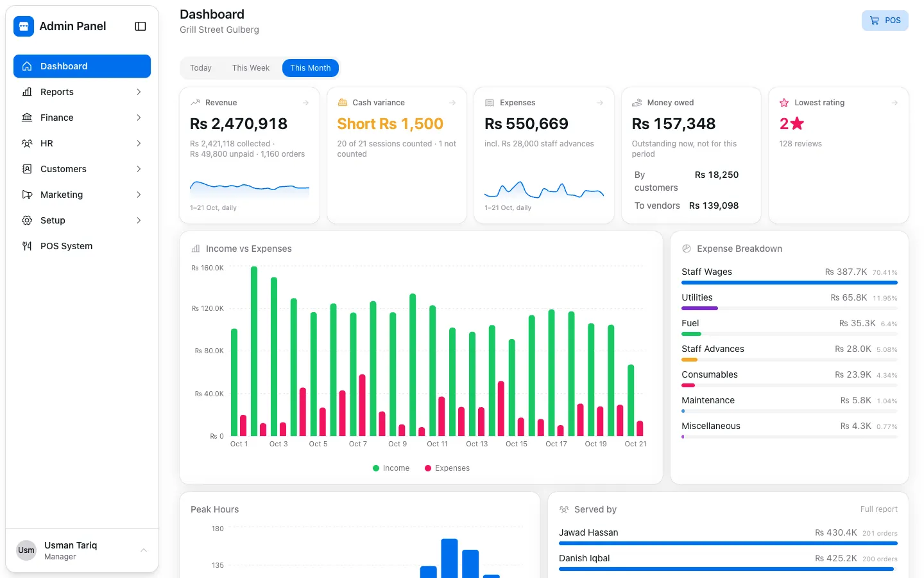Click the Lowest rating star outline icon
Image resolution: width=924 pixels, height=578 pixels.
coord(784,103)
